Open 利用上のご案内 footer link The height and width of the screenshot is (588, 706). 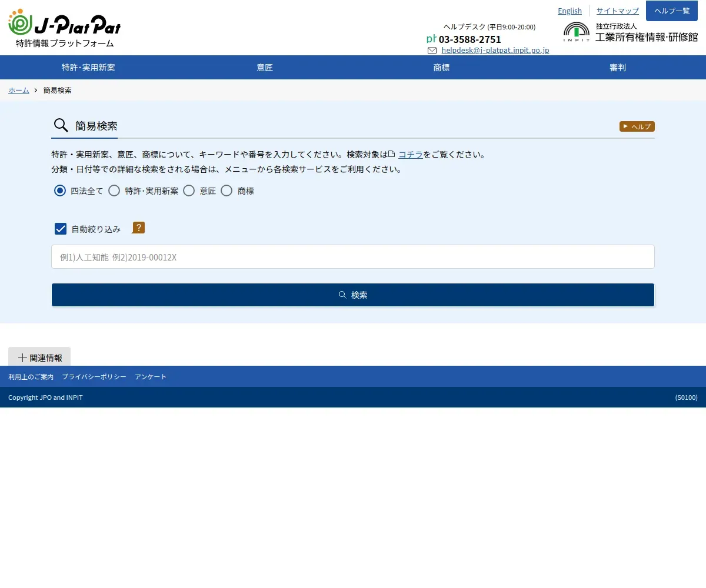31,376
